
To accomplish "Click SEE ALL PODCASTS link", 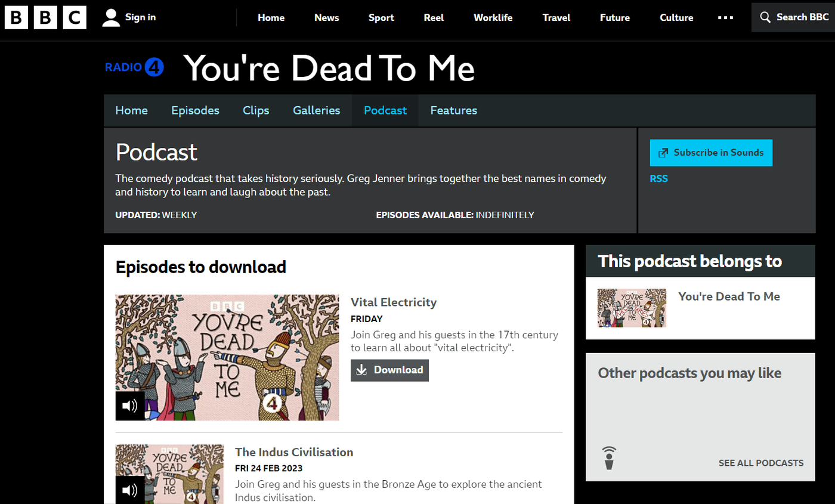I will pos(761,463).
